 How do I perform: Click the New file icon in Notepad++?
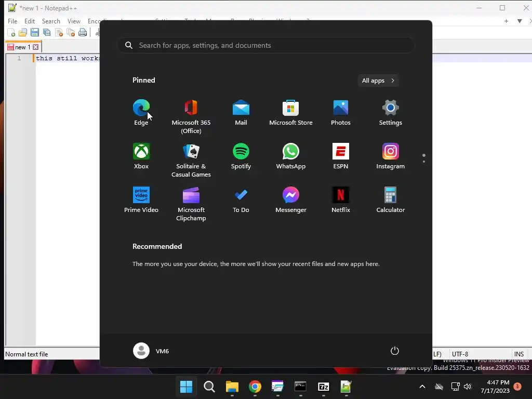coord(11,33)
